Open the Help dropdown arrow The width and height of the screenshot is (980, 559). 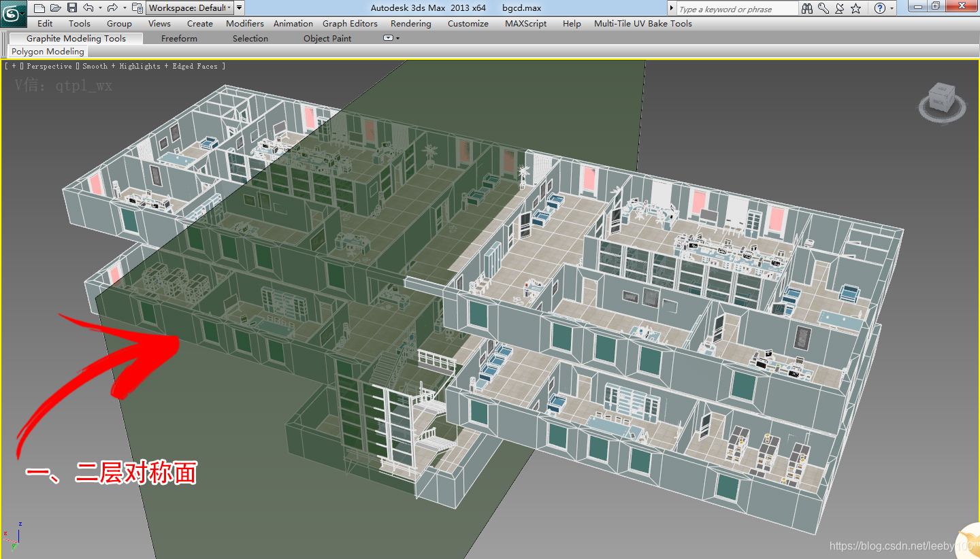pyautogui.click(x=892, y=9)
